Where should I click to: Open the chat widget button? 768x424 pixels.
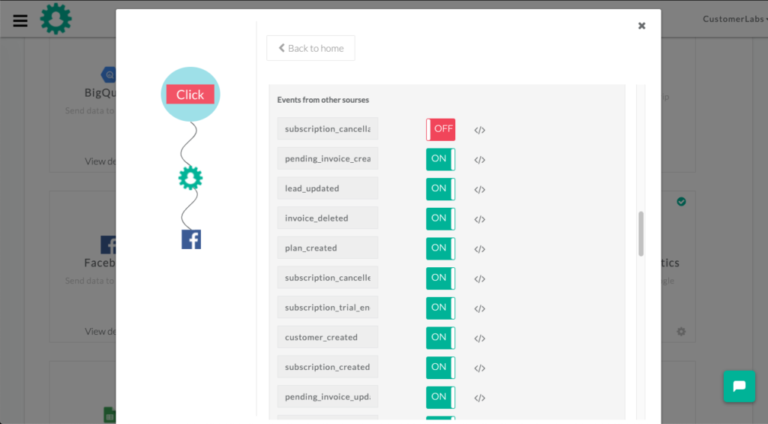click(739, 386)
